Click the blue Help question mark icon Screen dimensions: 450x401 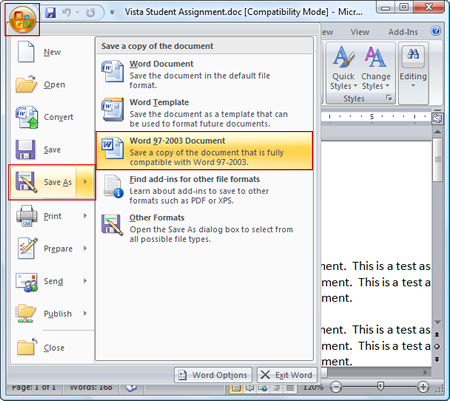435,31
